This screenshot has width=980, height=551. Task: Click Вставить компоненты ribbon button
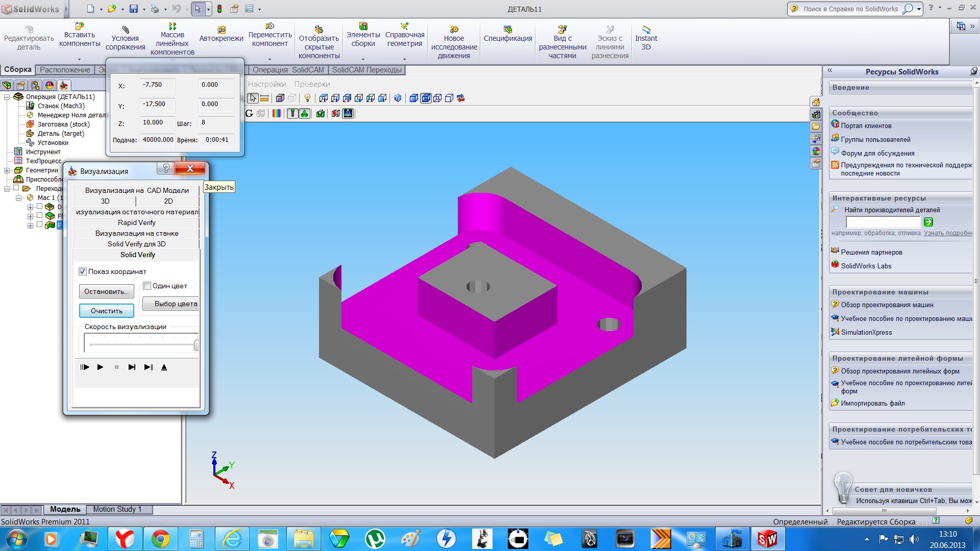[79, 35]
